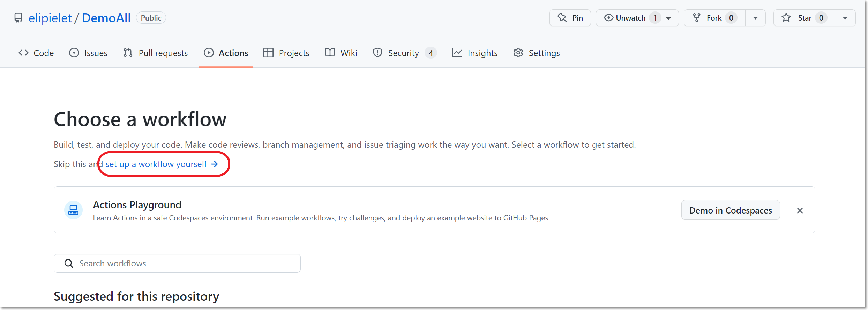Click the Insights graph icon
Image resolution: width=868 pixels, height=310 pixels.
pyautogui.click(x=457, y=53)
